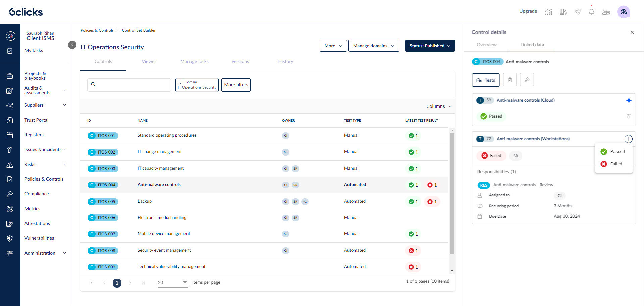Click Policies & Controls breadcrumb link
The width and height of the screenshot is (644, 306).
point(97,30)
